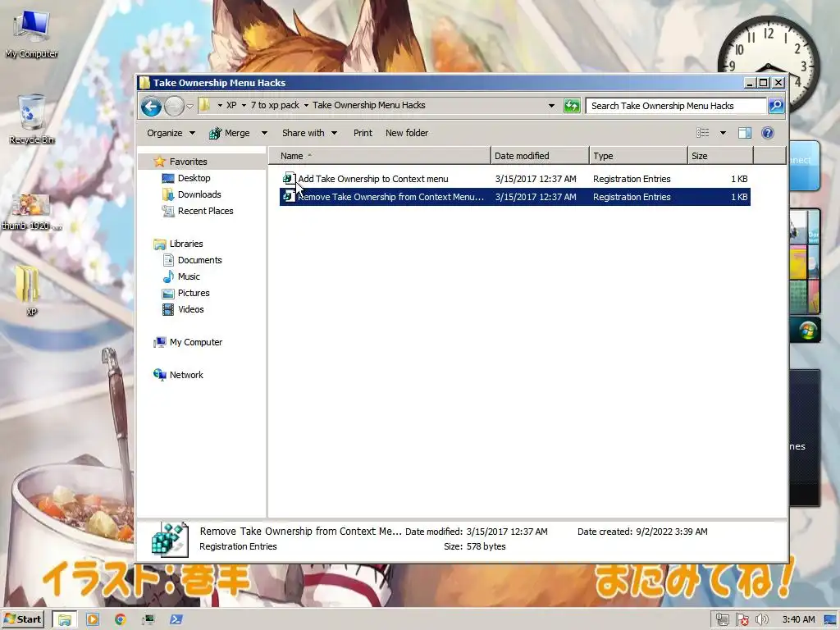Click the volume speaker tray icon
The width and height of the screenshot is (840, 630).
click(x=761, y=620)
